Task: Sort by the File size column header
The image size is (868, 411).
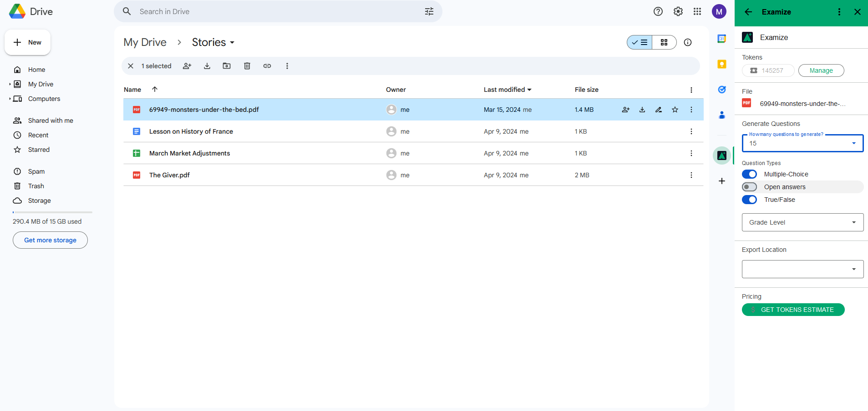Action: point(587,90)
